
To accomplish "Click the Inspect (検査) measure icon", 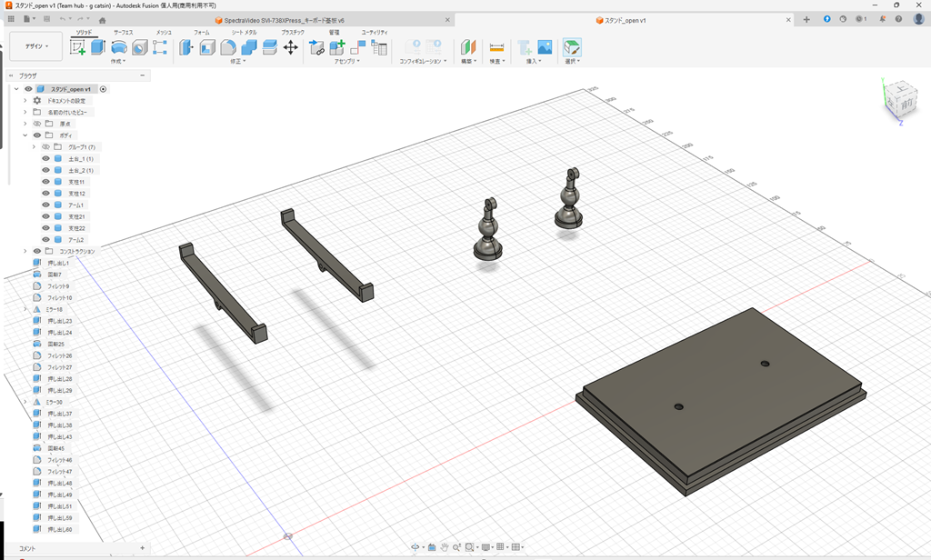I will 497,47.
